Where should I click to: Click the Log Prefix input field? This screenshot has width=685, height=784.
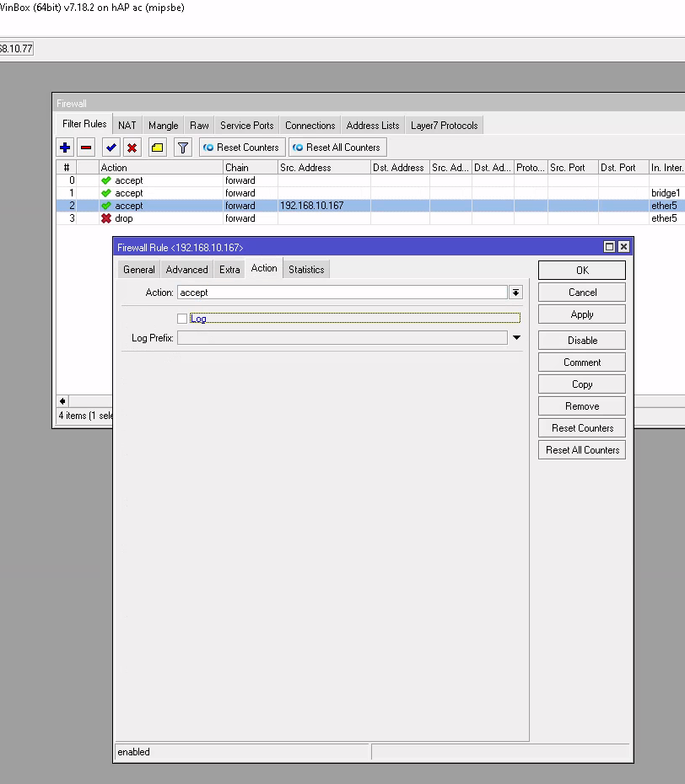coord(342,338)
